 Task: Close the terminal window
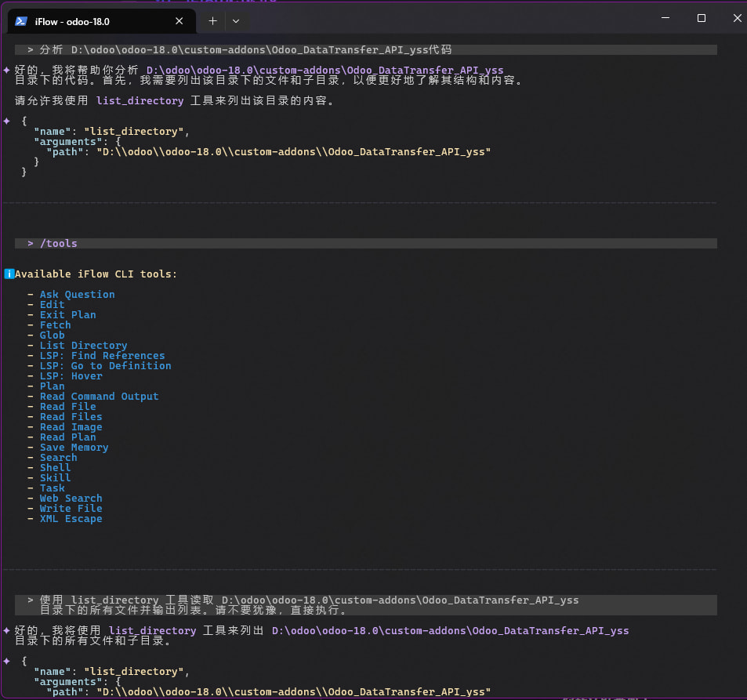[x=735, y=18]
